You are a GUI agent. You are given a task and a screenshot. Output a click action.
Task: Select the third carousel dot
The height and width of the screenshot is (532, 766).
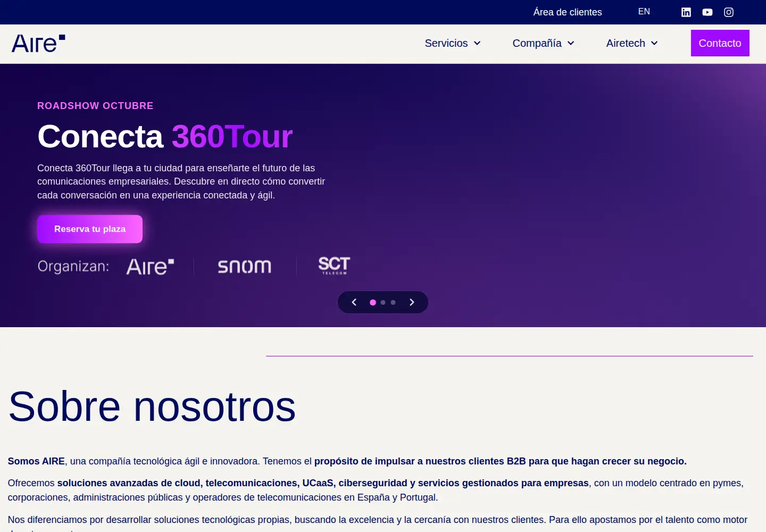coord(393,302)
